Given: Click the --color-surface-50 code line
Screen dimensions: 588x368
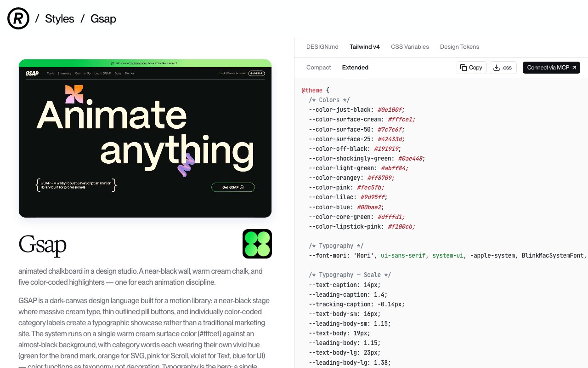Looking at the screenshot, I should (x=357, y=129).
